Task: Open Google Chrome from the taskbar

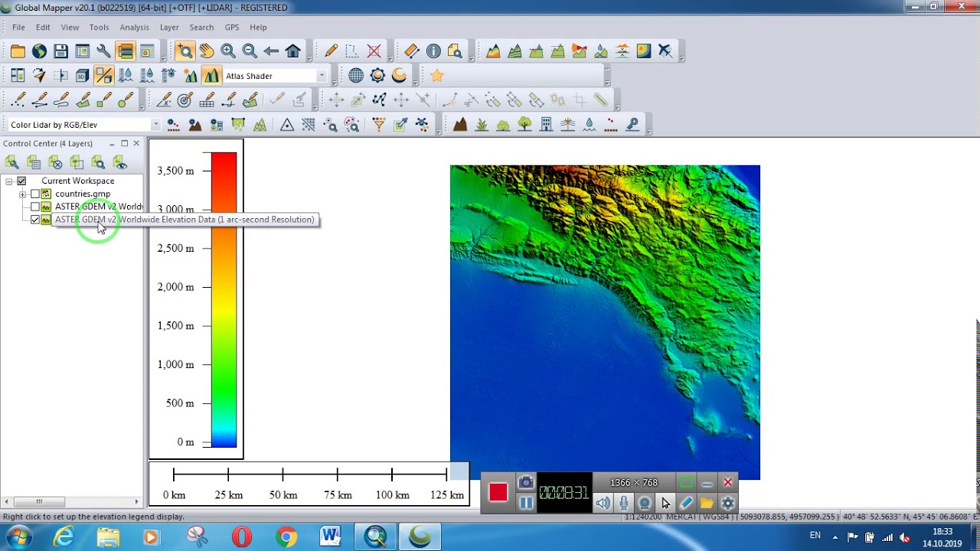Action: pos(286,537)
